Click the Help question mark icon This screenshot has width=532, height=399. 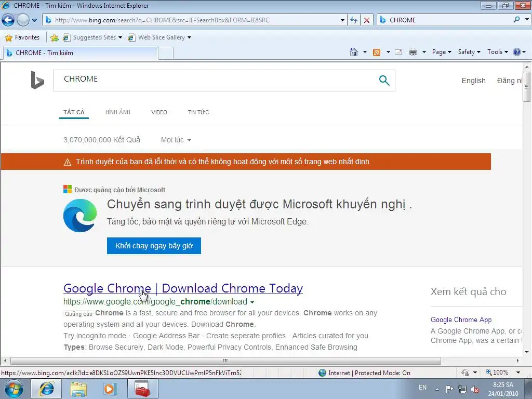coord(517,52)
